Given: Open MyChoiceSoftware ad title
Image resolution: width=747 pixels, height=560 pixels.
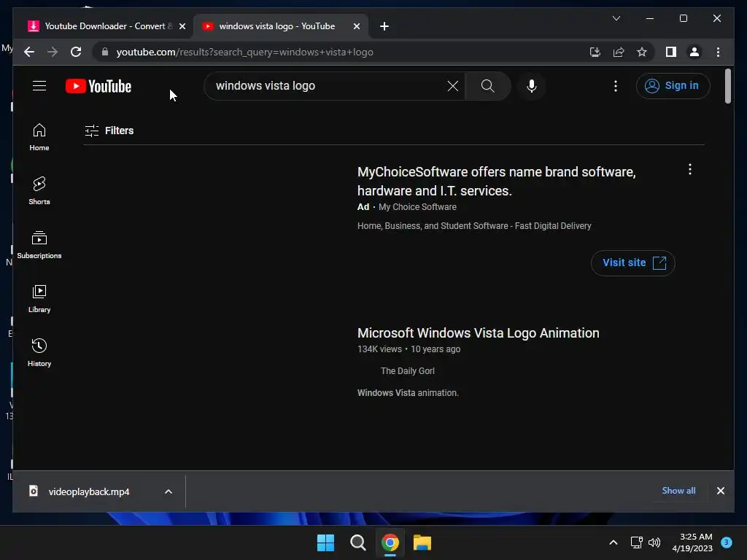Looking at the screenshot, I should point(496,181).
